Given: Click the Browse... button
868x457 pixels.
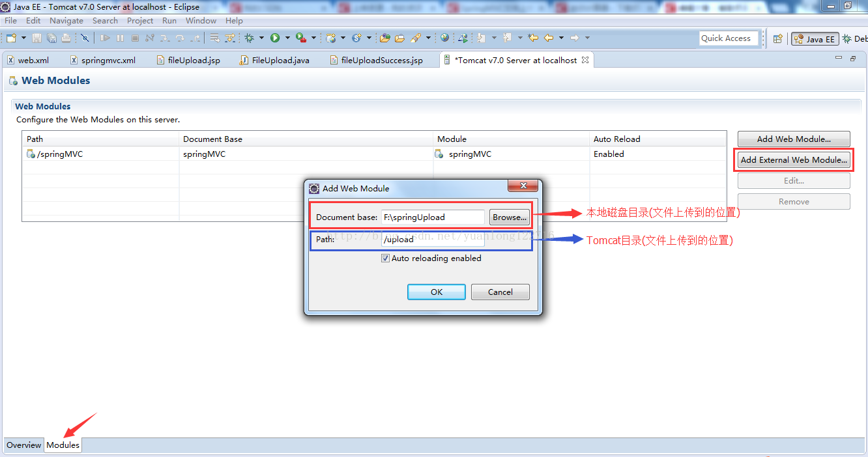Looking at the screenshot, I should pyautogui.click(x=509, y=217).
